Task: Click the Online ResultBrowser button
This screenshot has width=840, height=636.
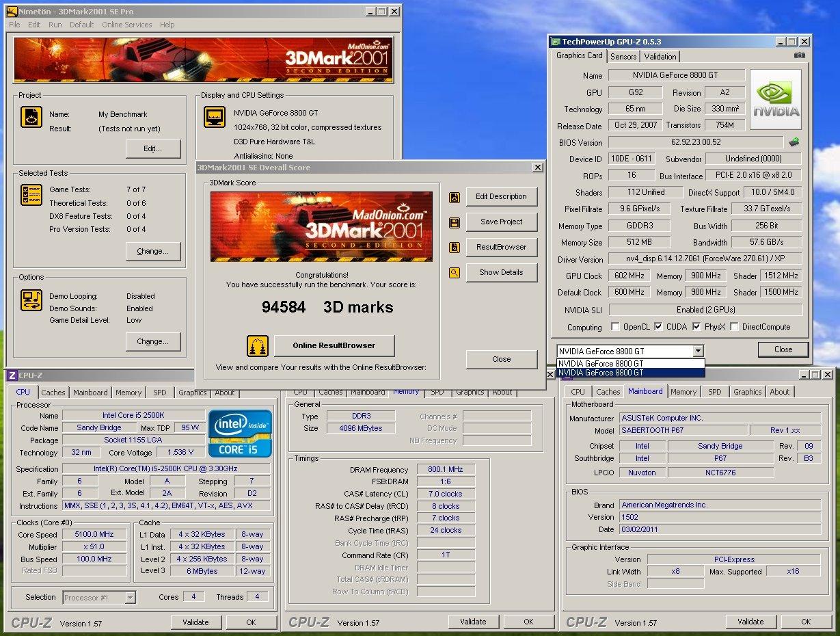Action: [x=334, y=345]
